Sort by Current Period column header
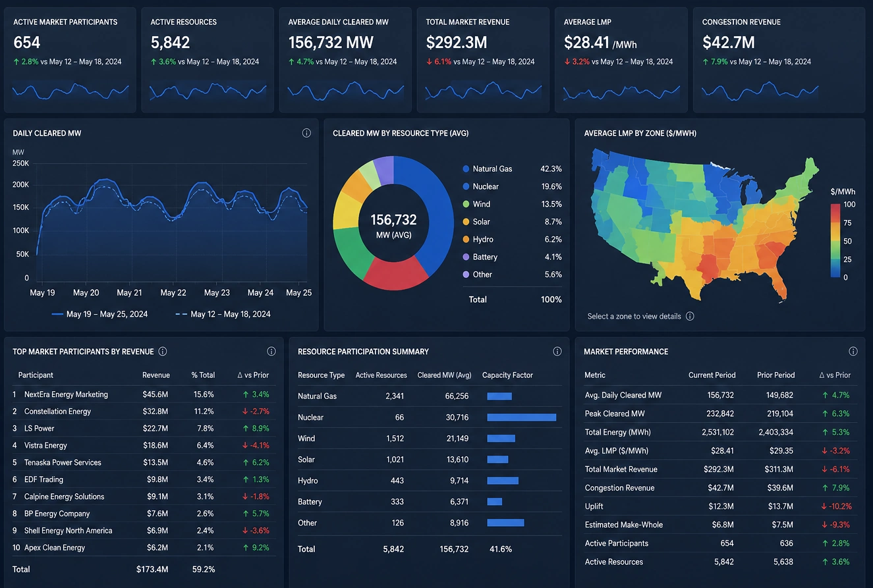This screenshot has height=588, width=873. [x=712, y=375]
